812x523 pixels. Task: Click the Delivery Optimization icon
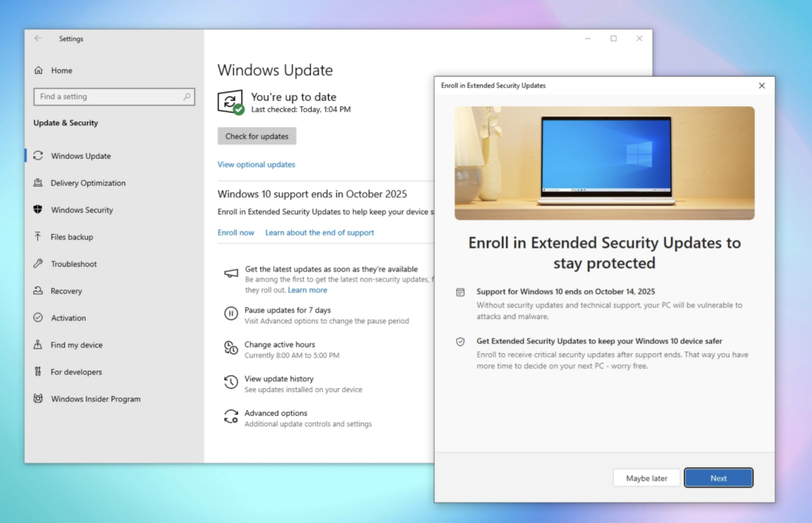38,183
